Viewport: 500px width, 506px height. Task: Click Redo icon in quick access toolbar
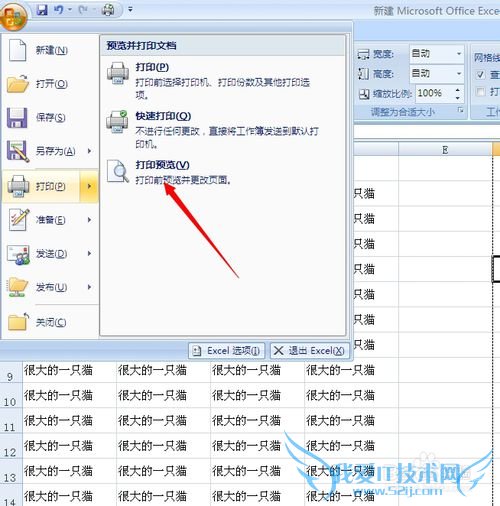(x=83, y=10)
